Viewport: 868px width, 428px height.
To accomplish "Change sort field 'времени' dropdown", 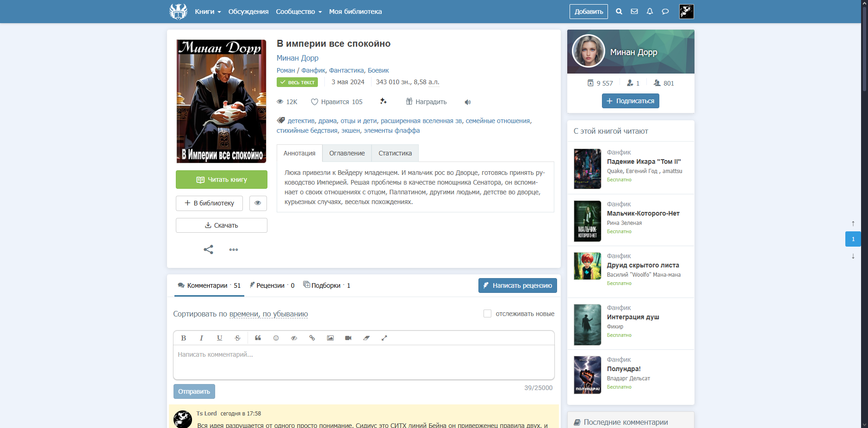I will click(244, 314).
